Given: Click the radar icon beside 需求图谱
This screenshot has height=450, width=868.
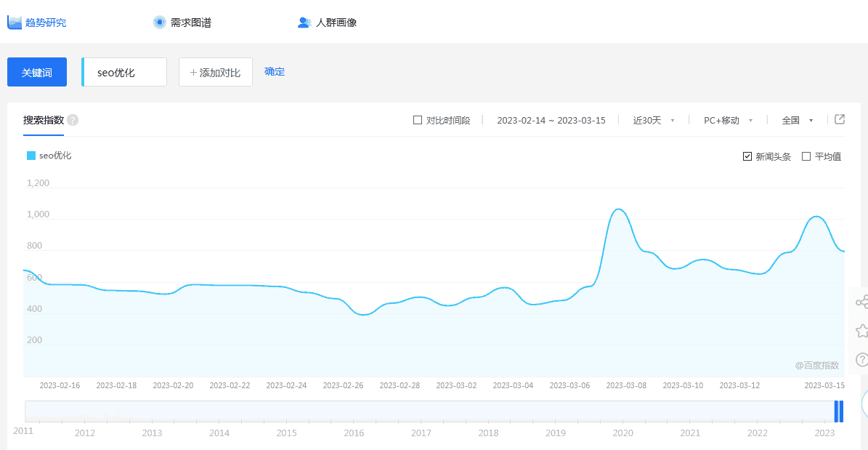Looking at the screenshot, I should [158, 22].
